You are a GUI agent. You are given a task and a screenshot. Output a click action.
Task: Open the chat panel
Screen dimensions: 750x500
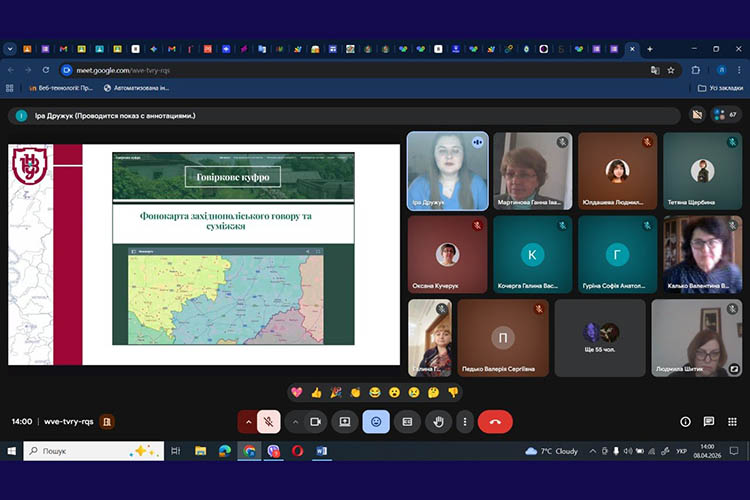[x=709, y=422]
